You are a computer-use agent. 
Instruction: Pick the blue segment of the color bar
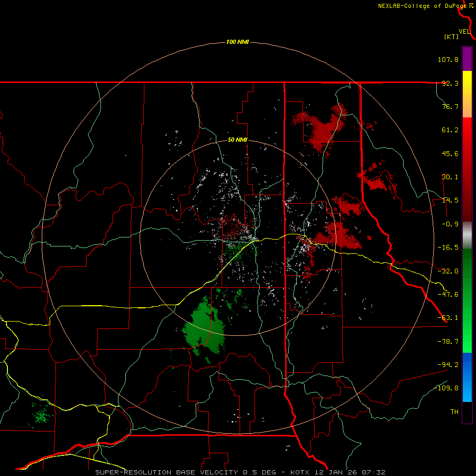(467, 377)
